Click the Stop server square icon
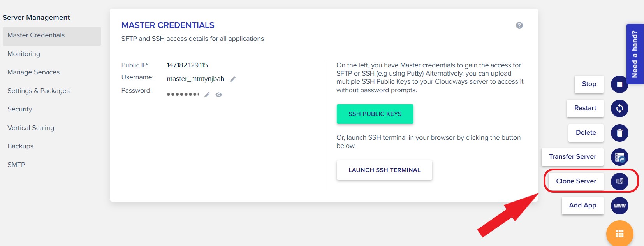The image size is (644, 246). 619,84
